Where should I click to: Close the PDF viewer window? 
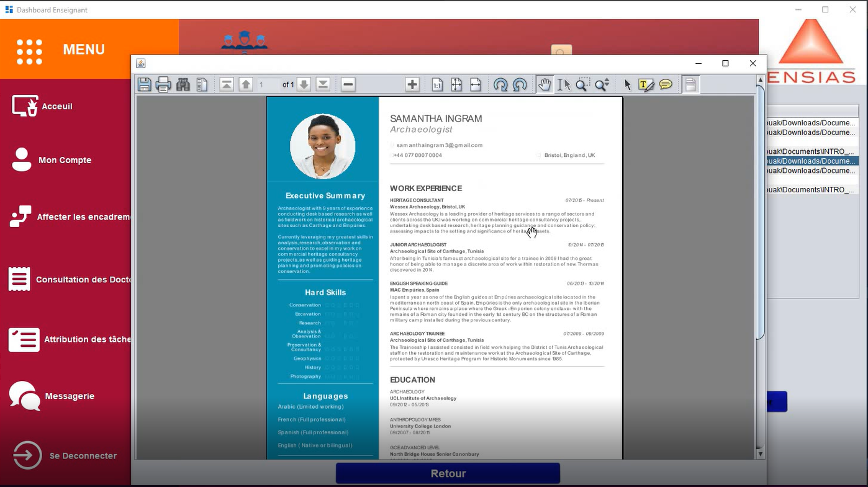click(x=753, y=63)
